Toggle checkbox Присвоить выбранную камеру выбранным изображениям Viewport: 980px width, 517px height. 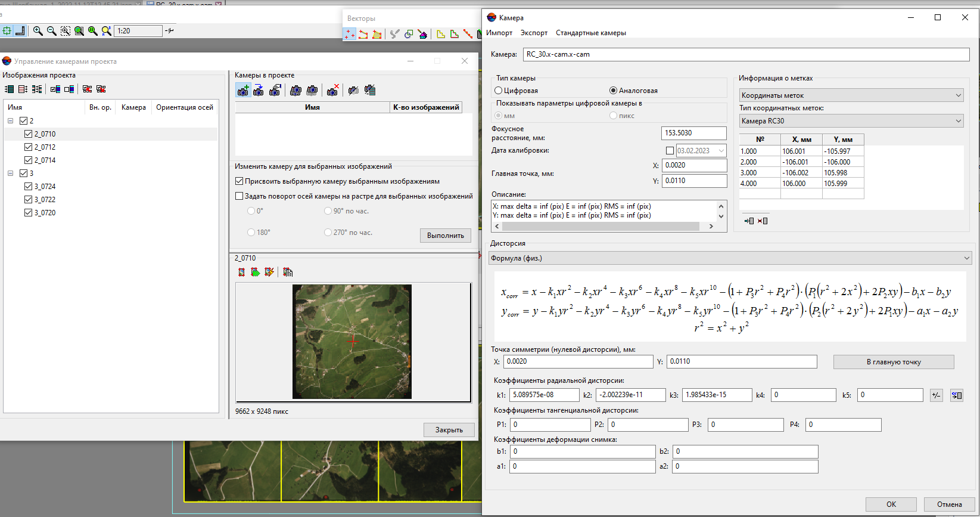click(239, 181)
